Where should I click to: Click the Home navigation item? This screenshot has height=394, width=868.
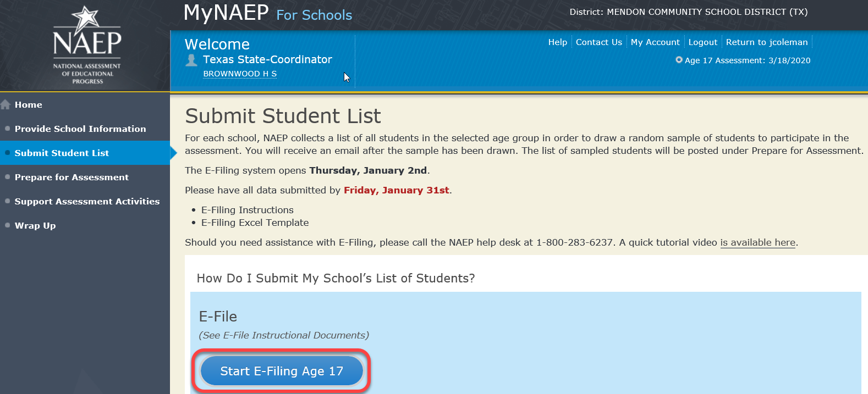coord(29,104)
